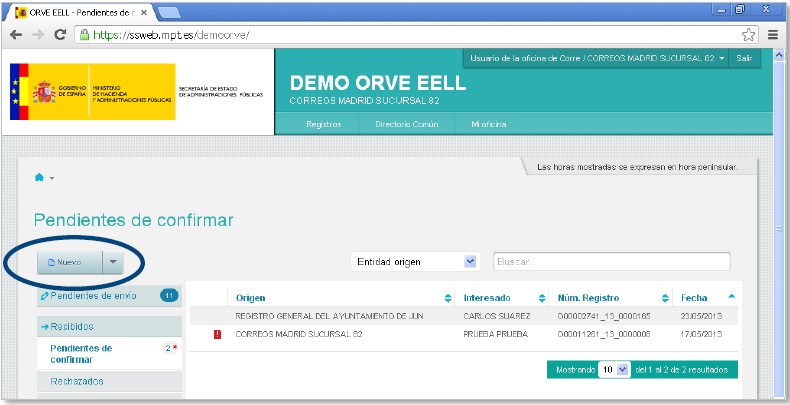Open the Registros menu
The width and height of the screenshot is (790, 405).
[x=323, y=124]
